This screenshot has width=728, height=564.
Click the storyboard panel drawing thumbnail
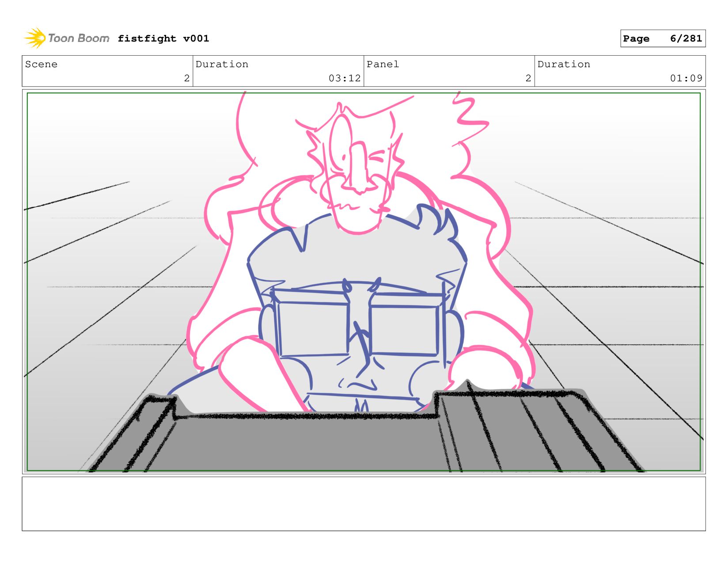click(364, 282)
